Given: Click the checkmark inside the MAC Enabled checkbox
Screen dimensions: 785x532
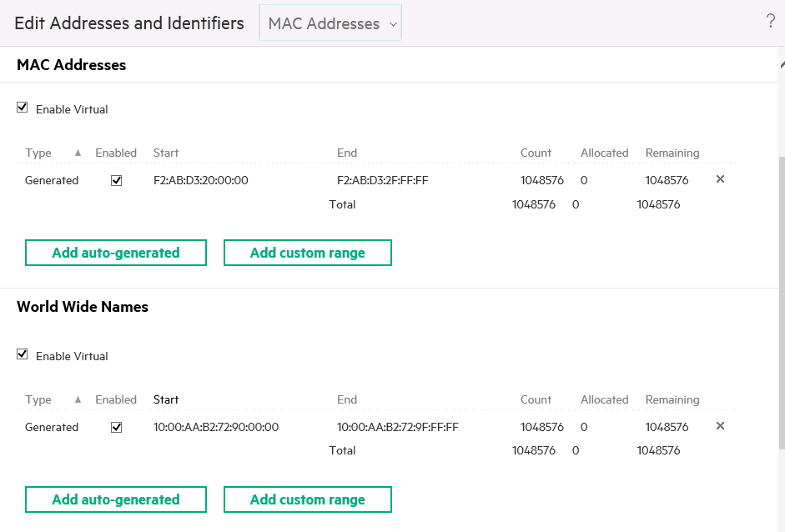Looking at the screenshot, I should [116, 179].
